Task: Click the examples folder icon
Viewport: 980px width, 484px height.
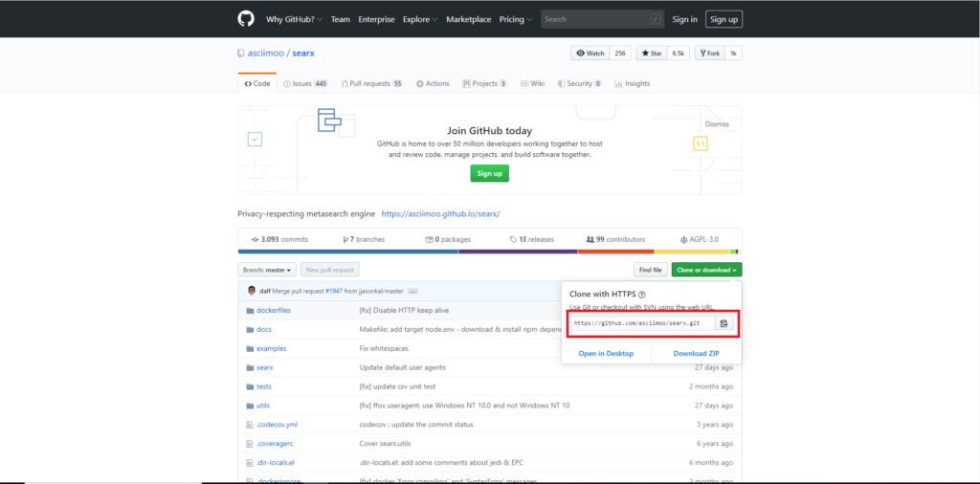Action: (x=250, y=348)
